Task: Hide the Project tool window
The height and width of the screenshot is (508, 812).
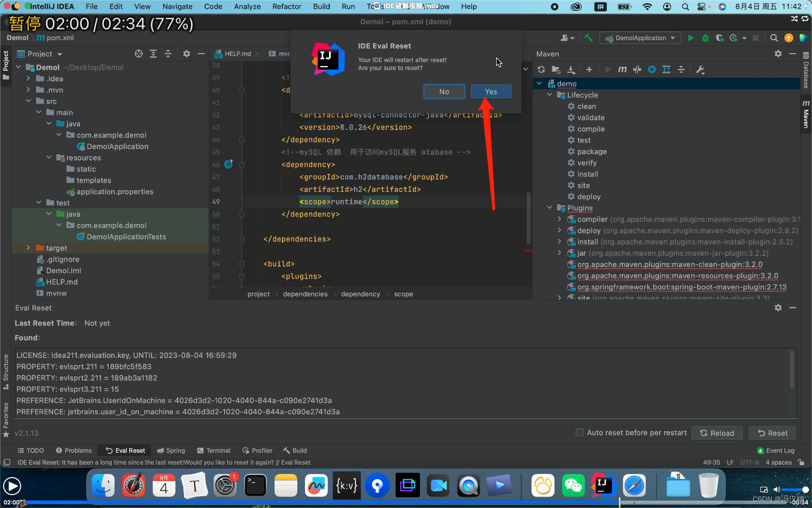Action: click(201, 54)
